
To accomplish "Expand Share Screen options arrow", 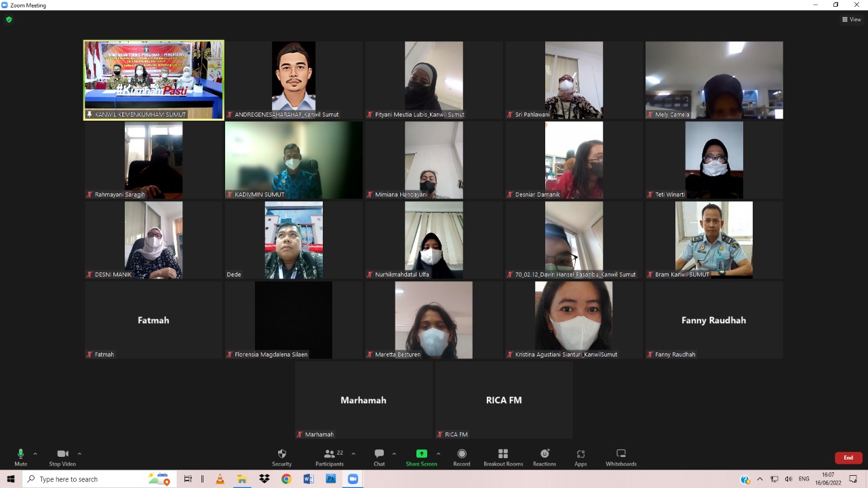I will [438, 453].
